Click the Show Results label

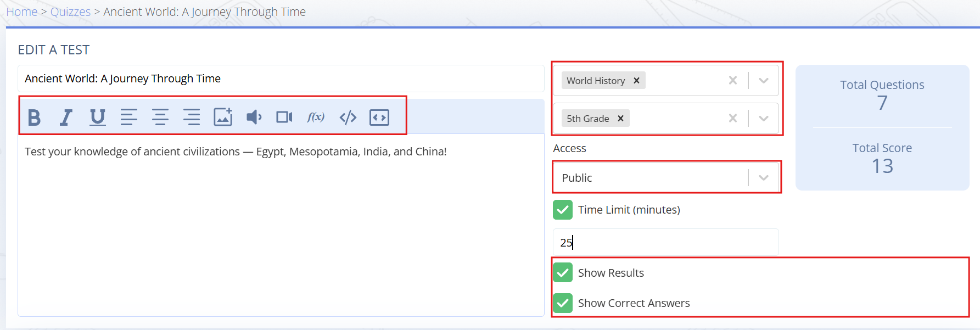click(x=611, y=273)
